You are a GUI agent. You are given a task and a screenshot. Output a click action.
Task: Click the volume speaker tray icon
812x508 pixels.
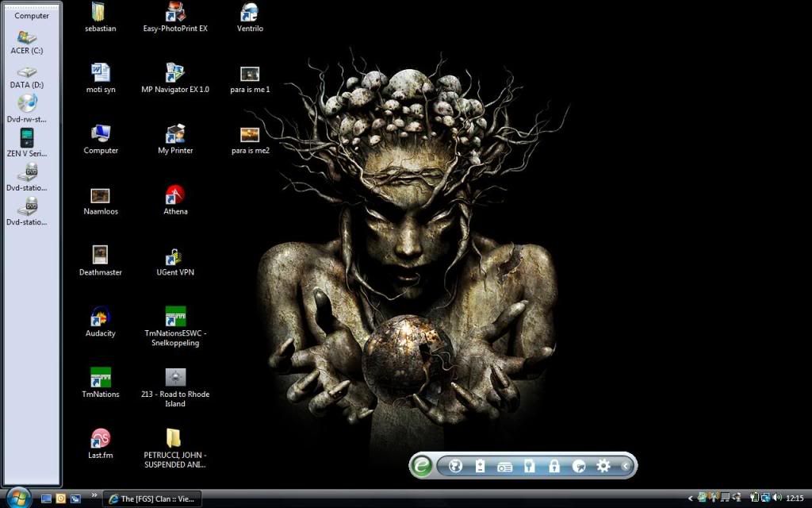pos(777,498)
